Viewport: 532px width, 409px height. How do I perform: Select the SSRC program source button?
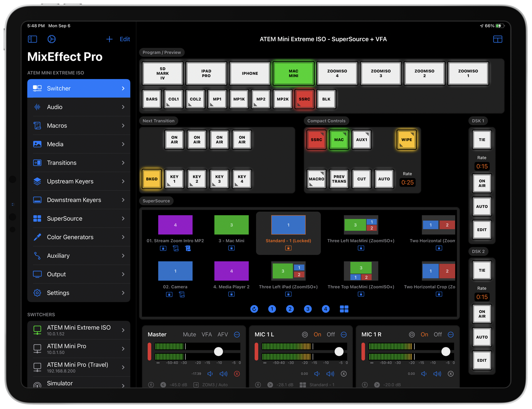tap(304, 99)
